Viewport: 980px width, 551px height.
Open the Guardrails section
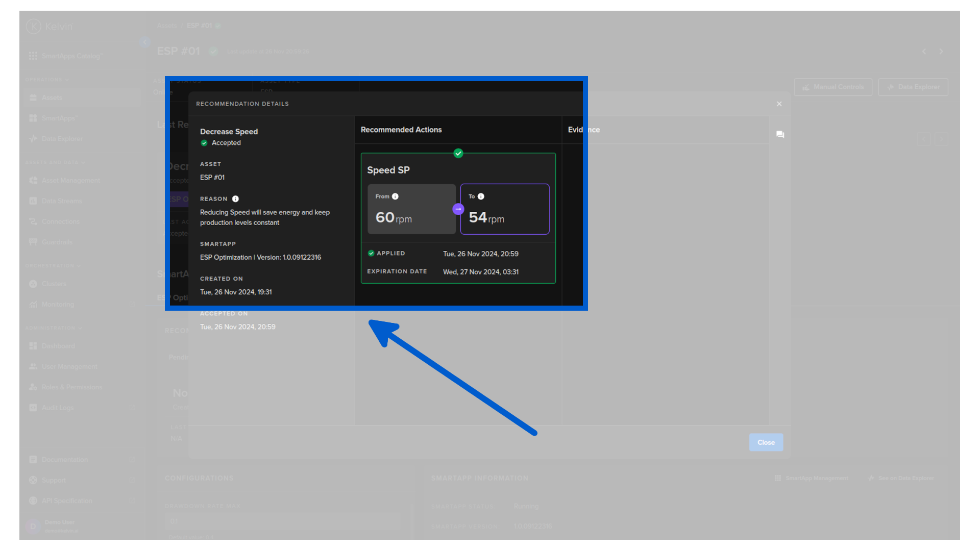tap(56, 242)
